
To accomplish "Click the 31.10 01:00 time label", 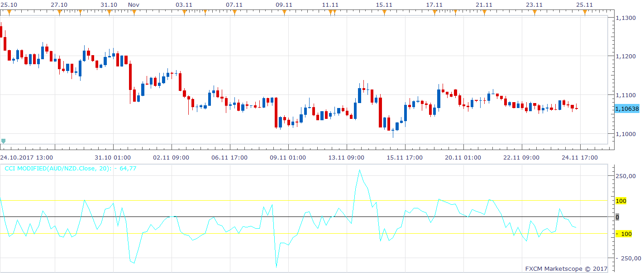I will click(112, 157).
